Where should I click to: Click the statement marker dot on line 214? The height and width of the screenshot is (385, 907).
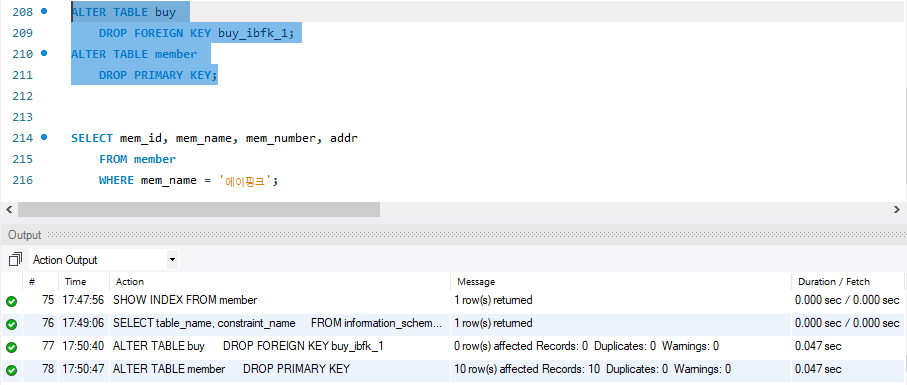coord(44,138)
